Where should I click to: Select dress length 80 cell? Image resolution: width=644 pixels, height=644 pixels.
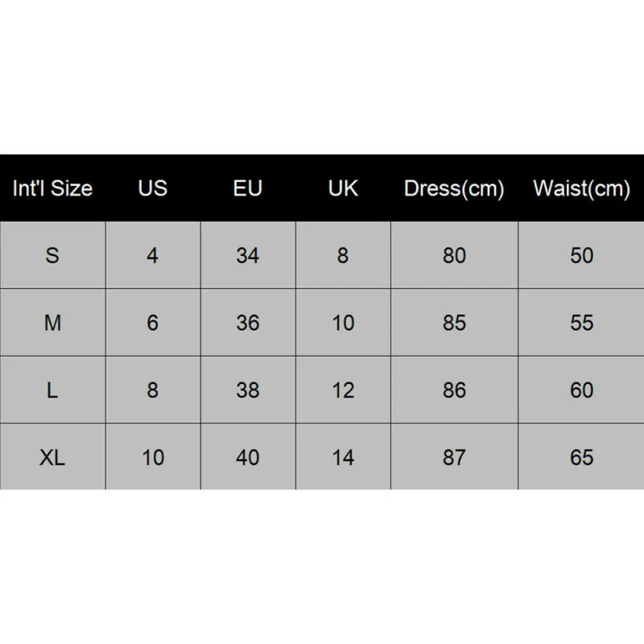point(454,255)
